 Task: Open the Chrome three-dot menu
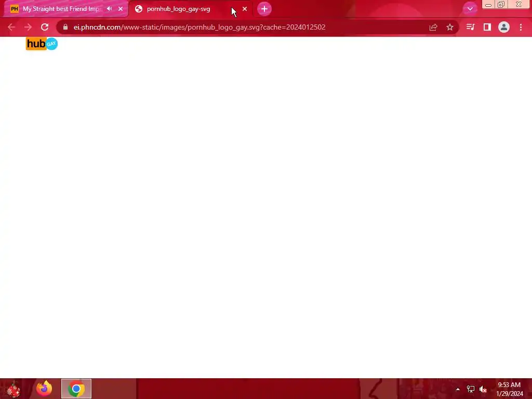[x=521, y=27]
